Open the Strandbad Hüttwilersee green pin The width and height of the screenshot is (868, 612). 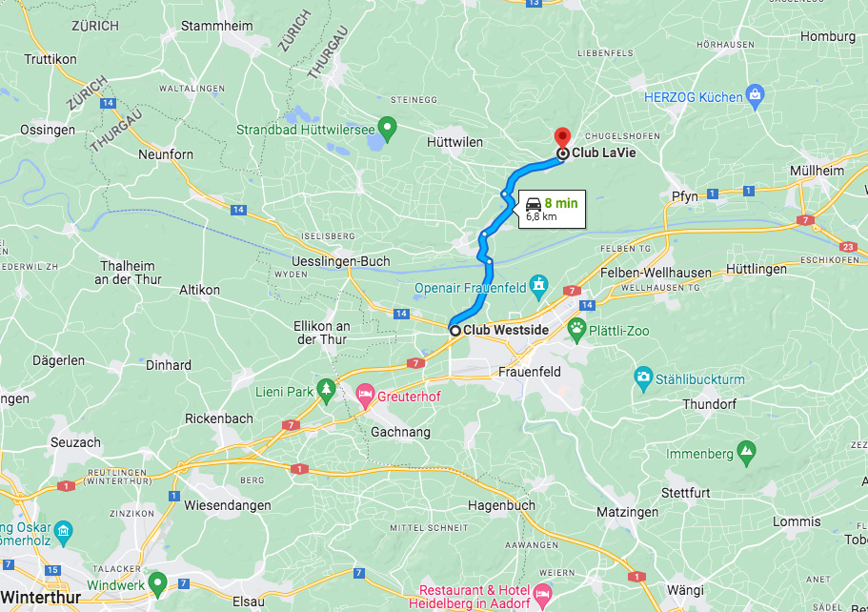click(387, 129)
